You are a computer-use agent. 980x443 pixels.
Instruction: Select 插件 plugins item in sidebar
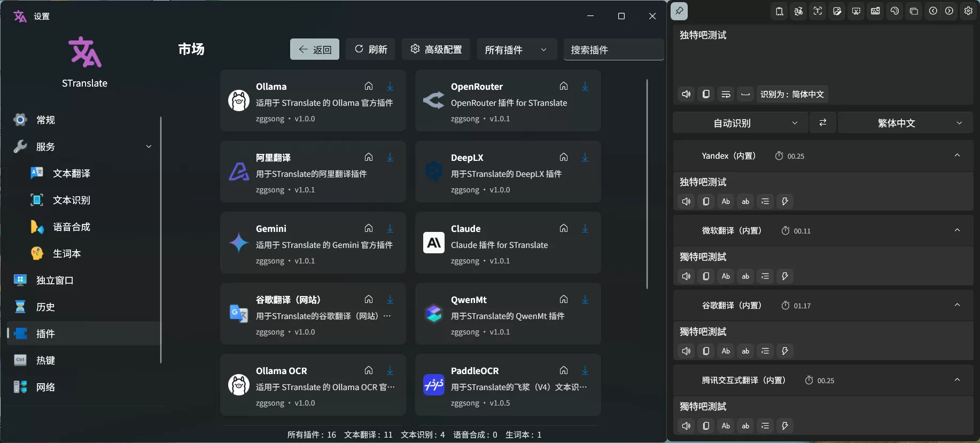83,333
